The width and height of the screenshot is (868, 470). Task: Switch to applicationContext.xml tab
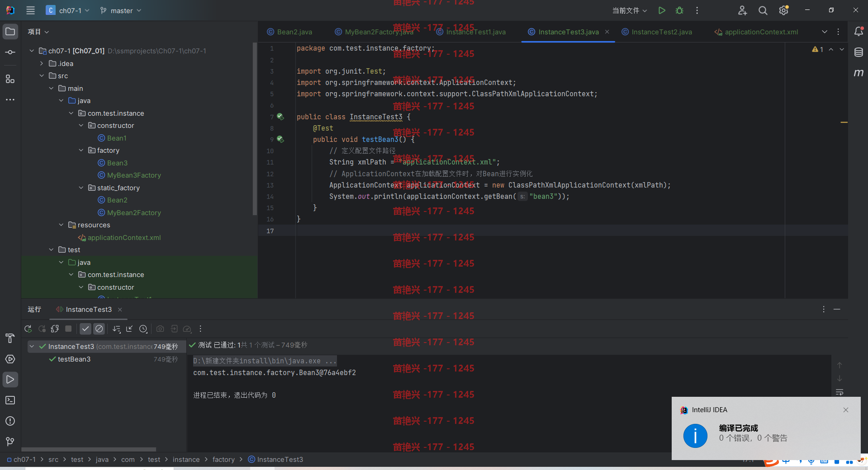pos(756,32)
